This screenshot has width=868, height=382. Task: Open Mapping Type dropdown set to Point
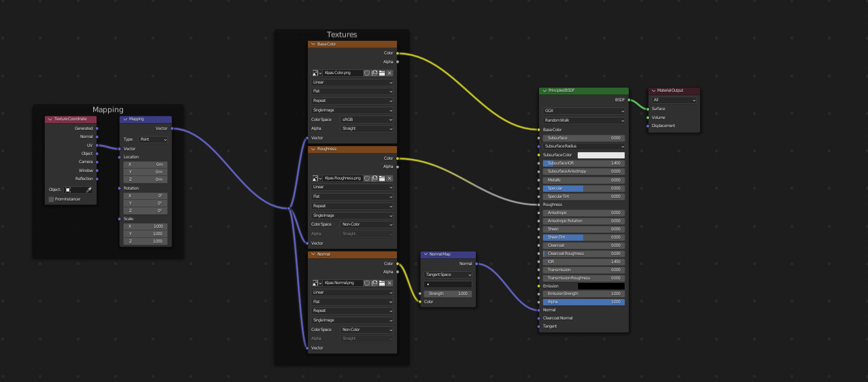pyautogui.click(x=153, y=139)
